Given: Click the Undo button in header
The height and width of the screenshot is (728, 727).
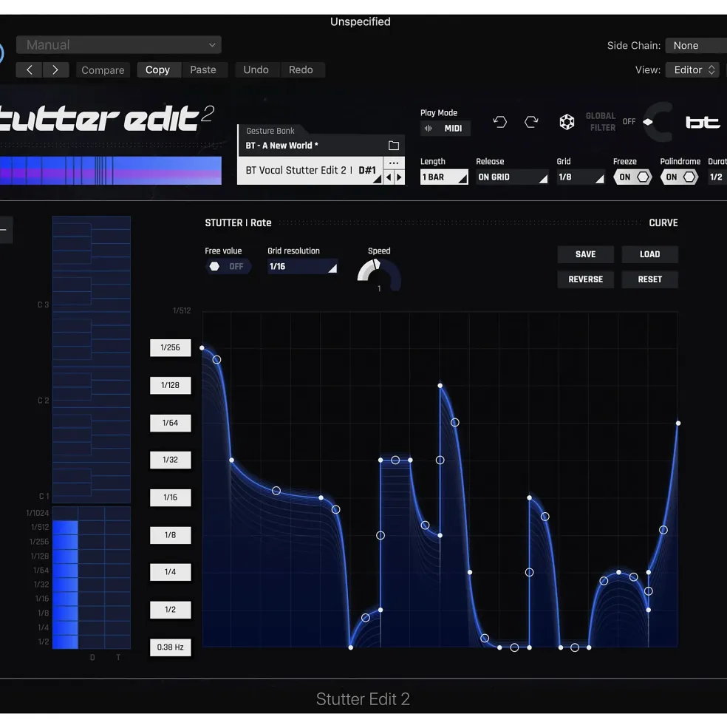Looking at the screenshot, I should pyautogui.click(x=256, y=70).
